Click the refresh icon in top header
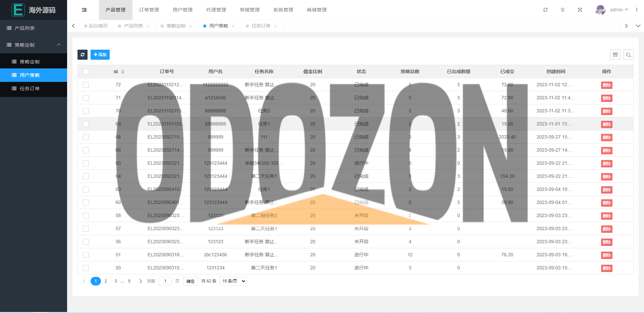Viewport: 644px width, 313px height. click(x=545, y=10)
